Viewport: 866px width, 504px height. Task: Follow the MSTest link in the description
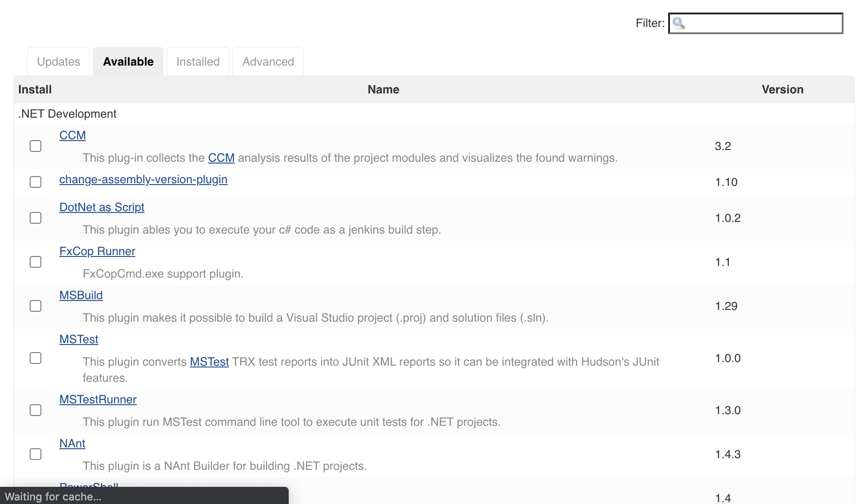[x=209, y=362]
